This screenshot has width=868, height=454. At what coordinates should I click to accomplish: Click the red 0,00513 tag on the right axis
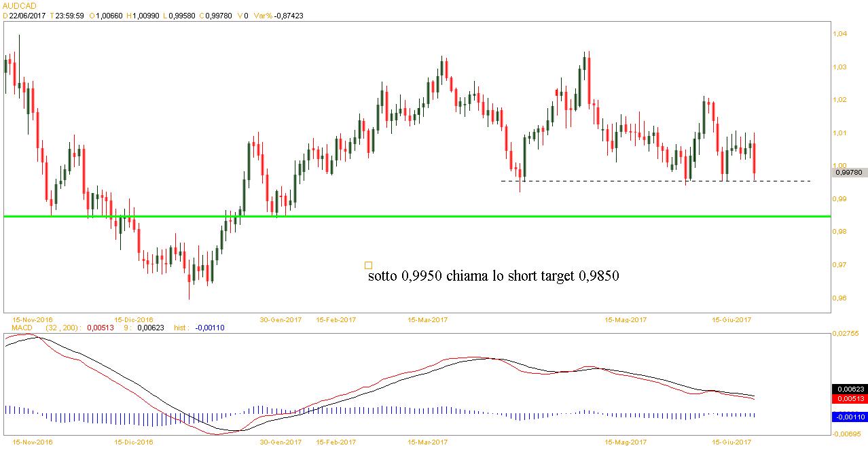[848, 399]
